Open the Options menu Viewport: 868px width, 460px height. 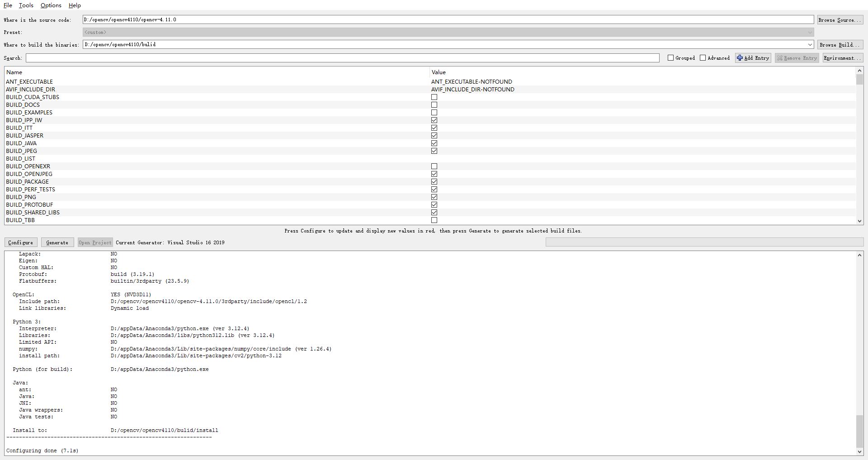point(50,5)
